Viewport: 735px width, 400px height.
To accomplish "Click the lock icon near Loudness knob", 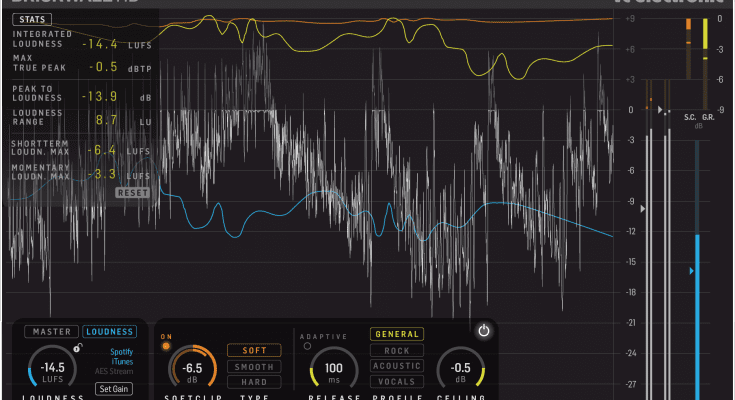I will 79,346.
